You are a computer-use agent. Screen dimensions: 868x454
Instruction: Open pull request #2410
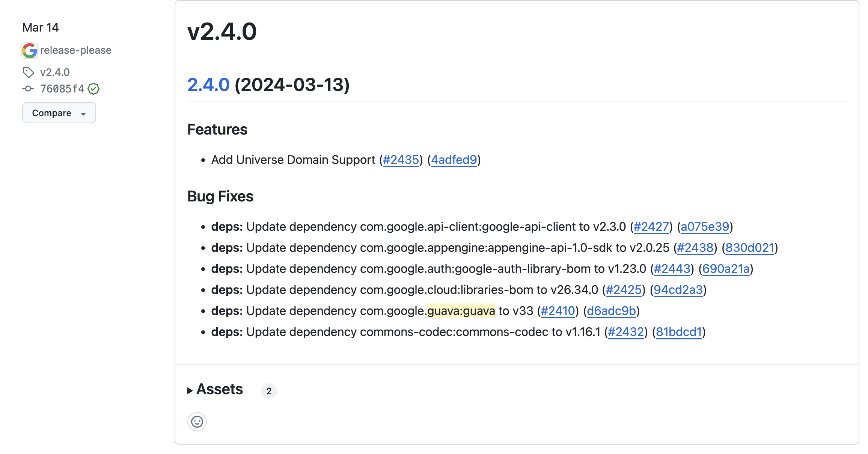pos(558,311)
